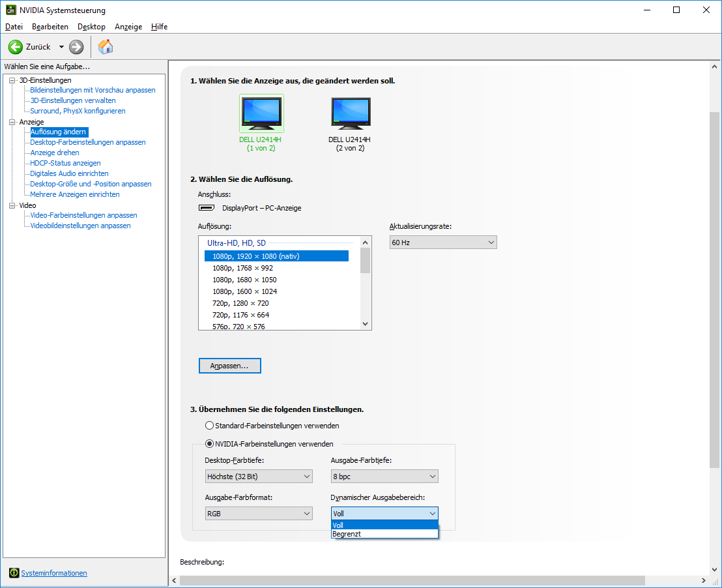722x588 pixels.
Task: Click the NVIDIA app icon in title bar
Action: click(10, 10)
